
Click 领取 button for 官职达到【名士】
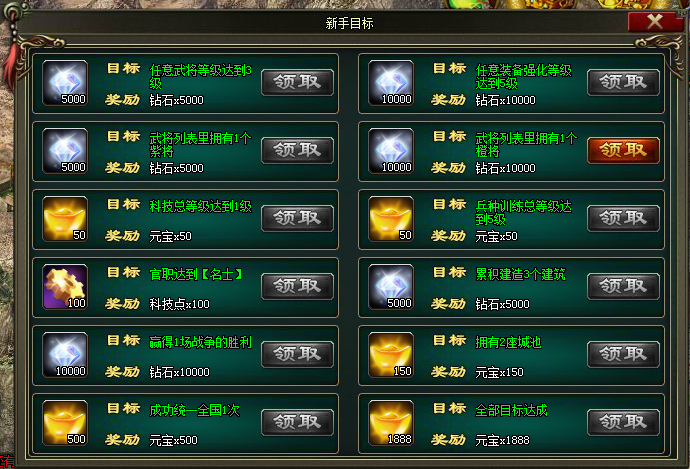297,286
